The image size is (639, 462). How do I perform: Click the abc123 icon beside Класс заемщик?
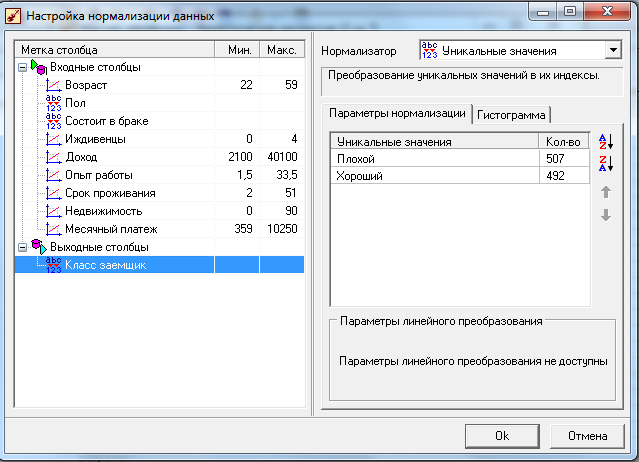click(53, 265)
